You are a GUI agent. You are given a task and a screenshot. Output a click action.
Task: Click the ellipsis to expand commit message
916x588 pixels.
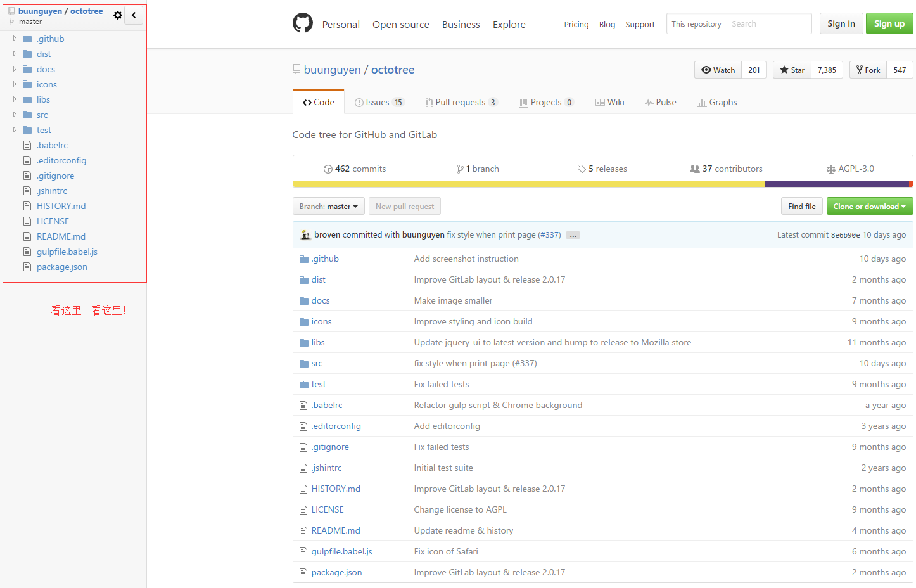pos(573,235)
